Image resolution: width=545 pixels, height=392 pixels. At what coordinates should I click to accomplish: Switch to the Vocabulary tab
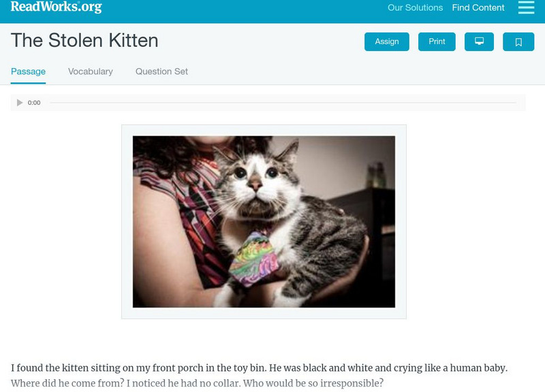pyautogui.click(x=91, y=71)
